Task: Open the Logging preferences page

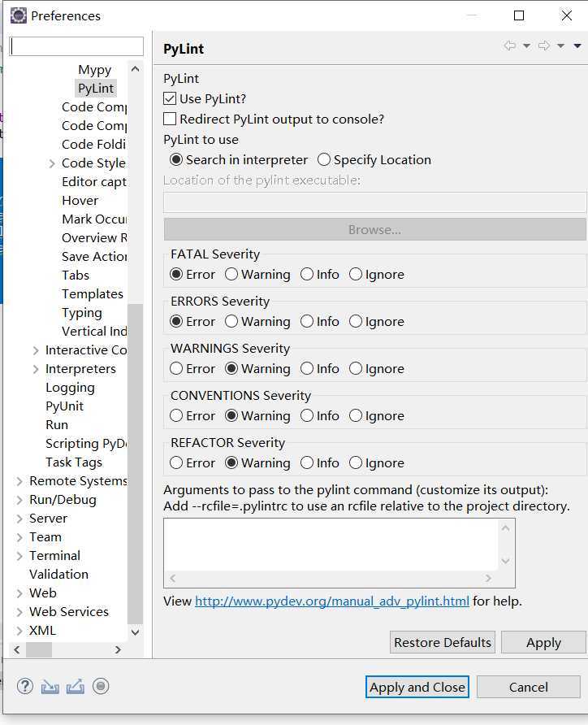Action: (x=70, y=388)
